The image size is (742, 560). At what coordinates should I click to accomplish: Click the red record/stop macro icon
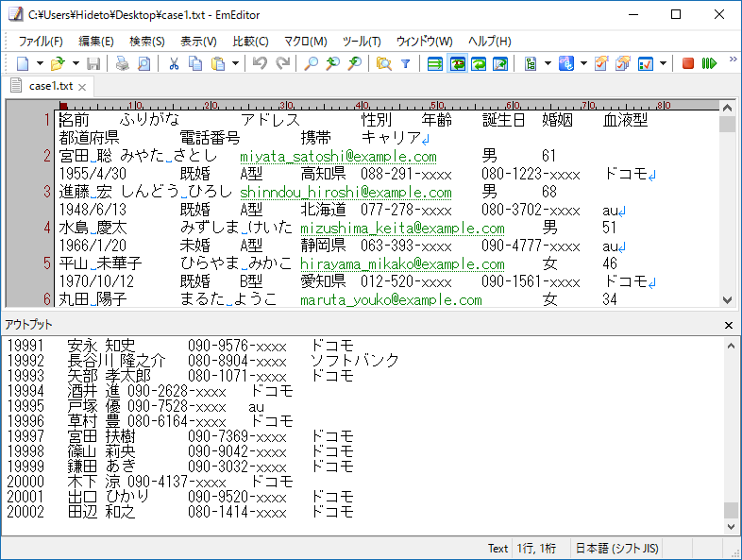pyautogui.click(x=688, y=63)
